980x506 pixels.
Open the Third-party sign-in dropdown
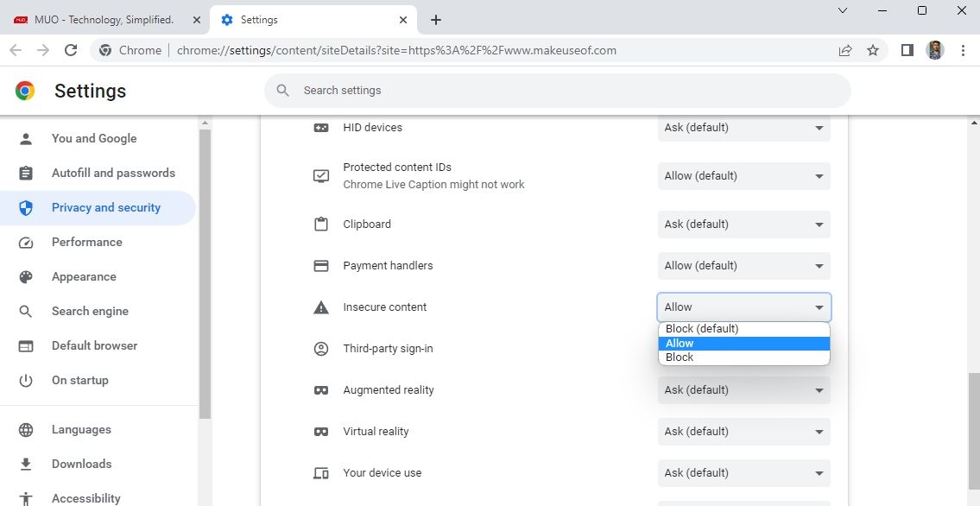pos(743,348)
